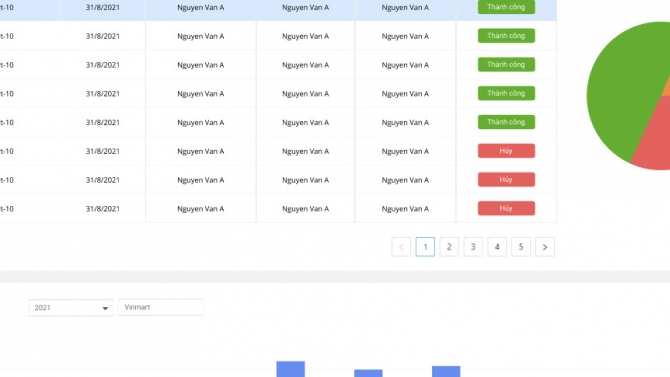Open page 2 of the table
This screenshot has width=670, height=377.
click(x=449, y=247)
